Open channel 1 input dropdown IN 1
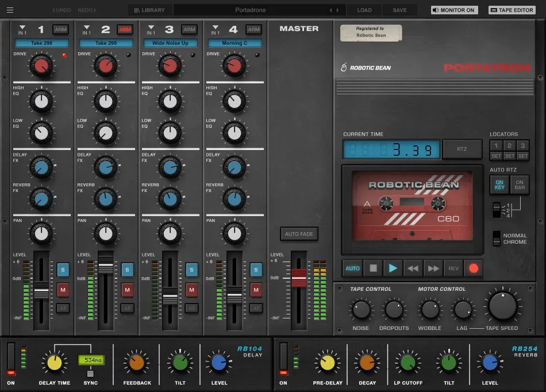Screen dimensions: 546x392 pyautogui.click(x=22, y=29)
